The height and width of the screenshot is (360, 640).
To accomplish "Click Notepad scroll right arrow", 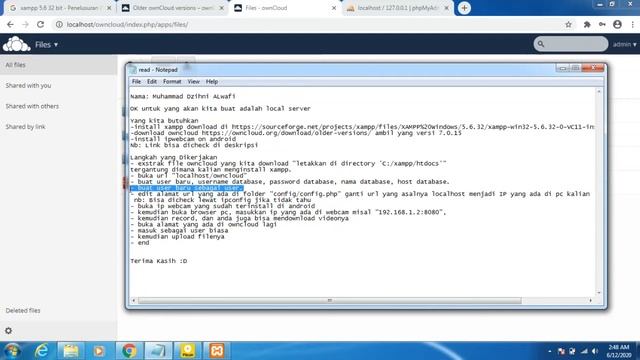I will (591, 300).
